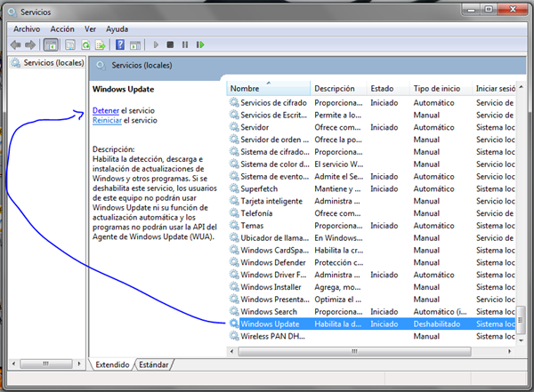534x392 pixels.
Task: Click the Reiniciar service link
Action: [x=107, y=120]
